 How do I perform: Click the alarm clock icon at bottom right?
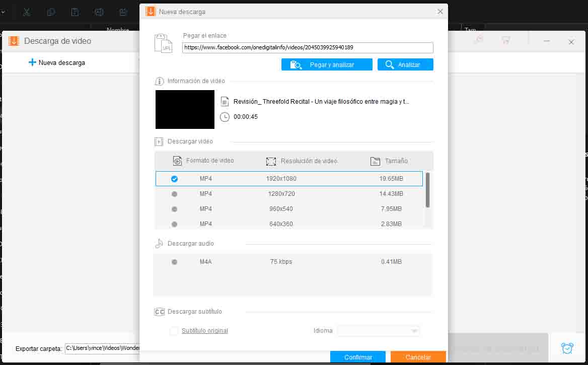567,348
